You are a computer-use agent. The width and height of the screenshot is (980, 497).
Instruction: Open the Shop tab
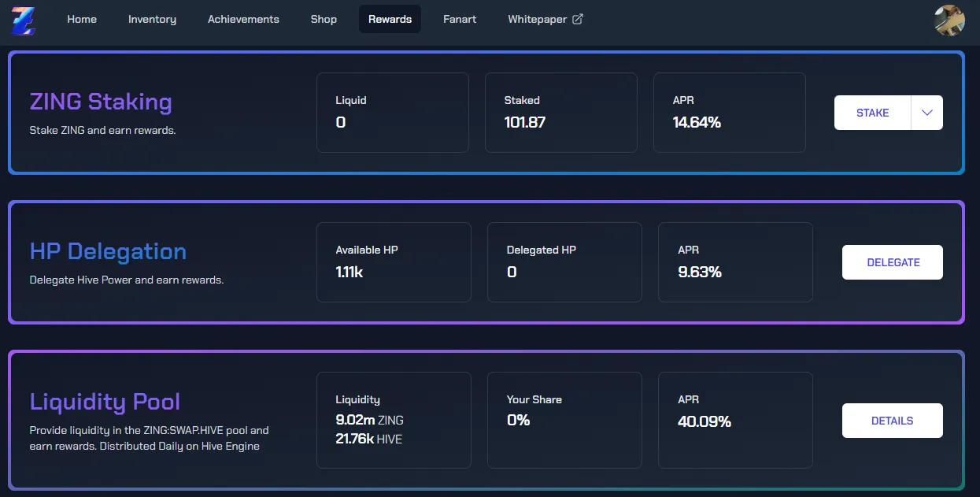point(324,19)
